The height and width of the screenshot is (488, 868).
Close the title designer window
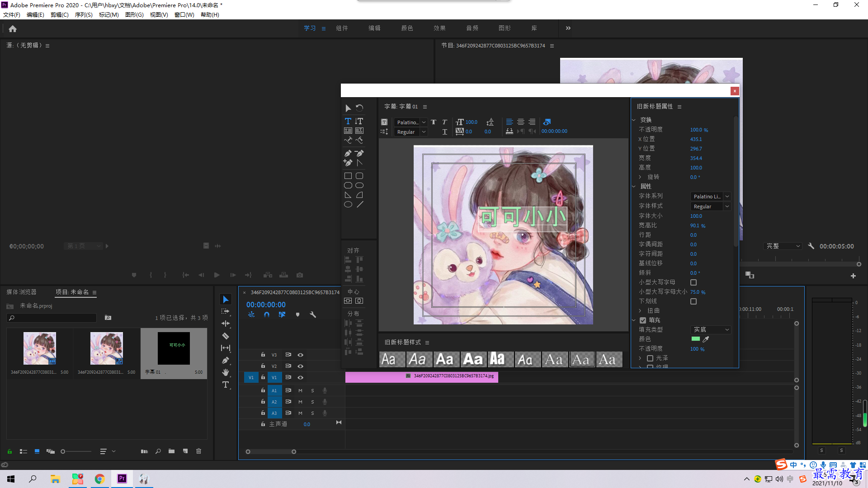pos(735,91)
